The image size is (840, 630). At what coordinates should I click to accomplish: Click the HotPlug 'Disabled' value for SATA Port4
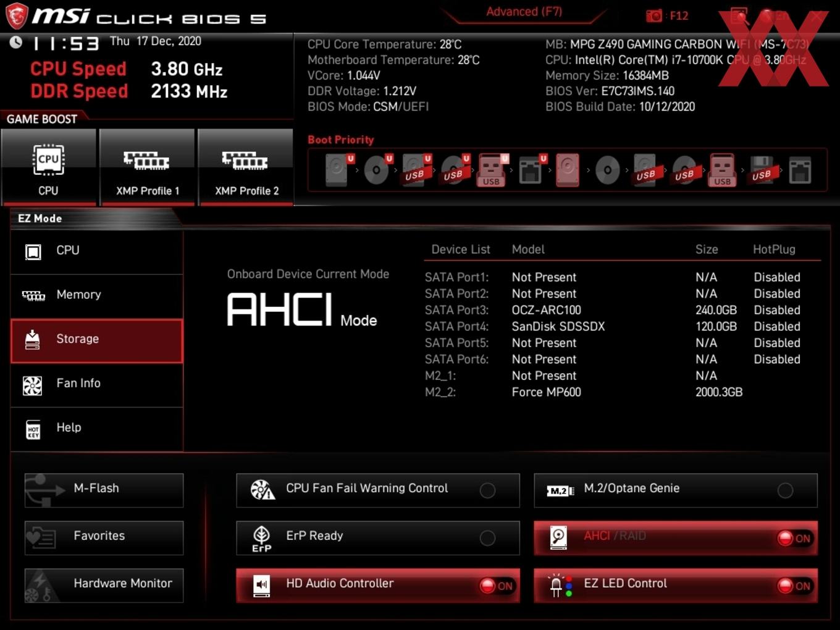tap(777, 326)
